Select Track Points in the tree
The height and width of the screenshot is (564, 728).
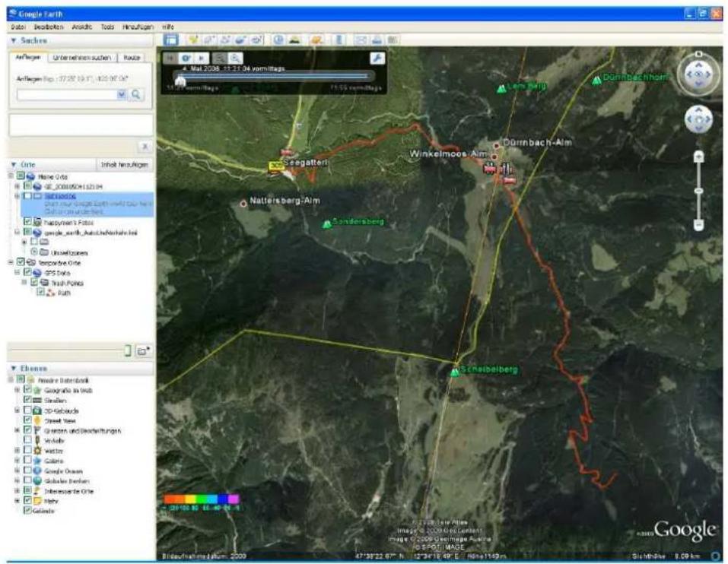67,283
